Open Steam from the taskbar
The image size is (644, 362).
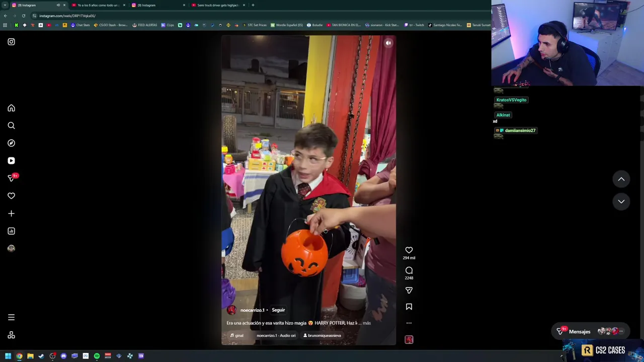(41, 356)
